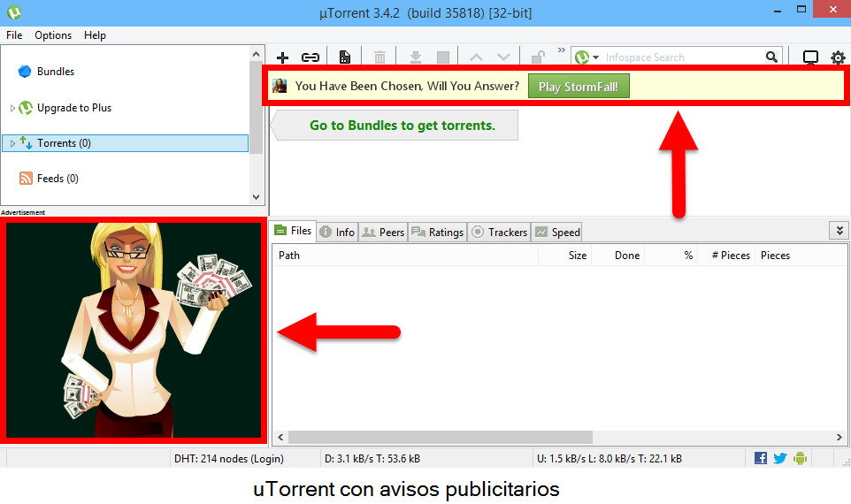Click Move Up Queue arrow icon
The width and height of the screenshot is (851, 504).
[x=476, y=57]
